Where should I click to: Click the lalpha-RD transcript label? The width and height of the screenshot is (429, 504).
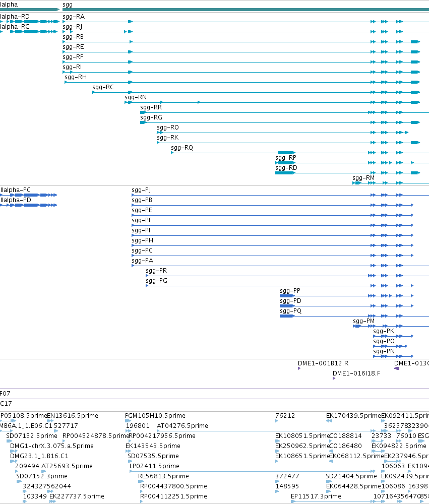[x=15, y=17]
